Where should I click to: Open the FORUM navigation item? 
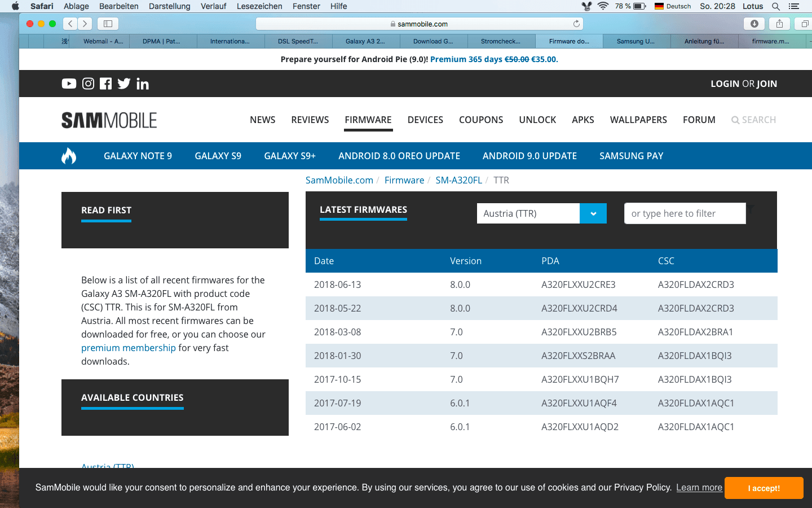699,120
